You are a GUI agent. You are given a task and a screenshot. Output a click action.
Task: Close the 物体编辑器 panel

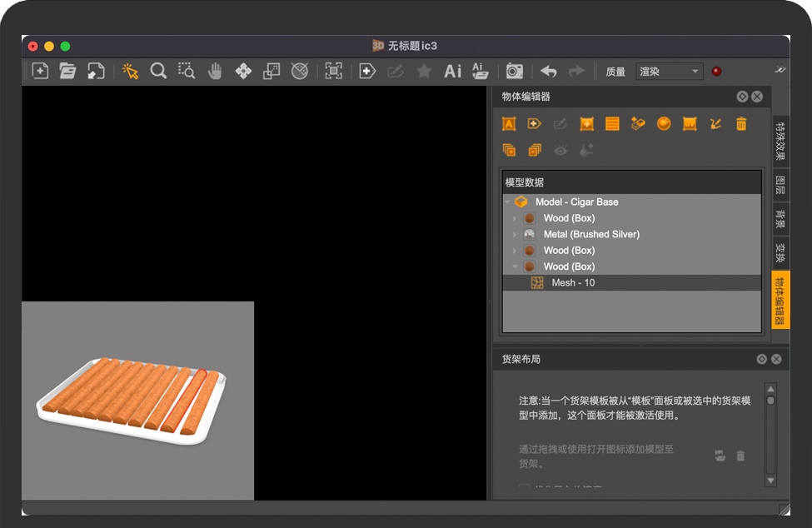pyautogui.click(x=757, y=97)
